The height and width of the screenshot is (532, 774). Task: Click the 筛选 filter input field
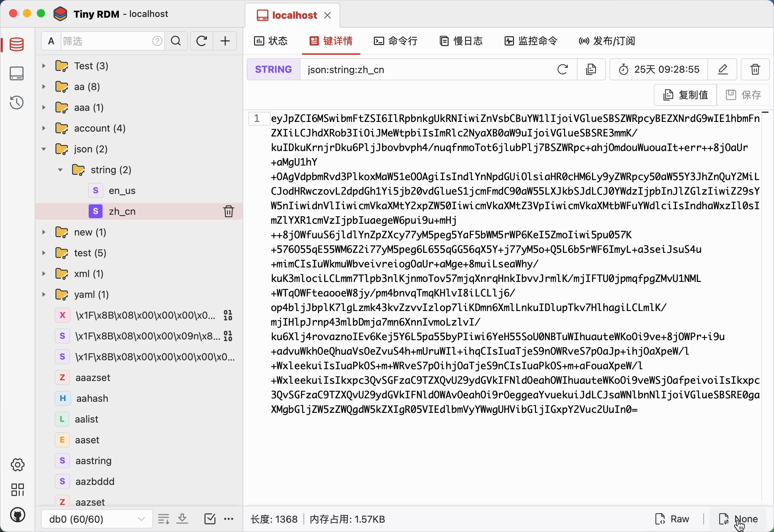(x=104, y=41)
